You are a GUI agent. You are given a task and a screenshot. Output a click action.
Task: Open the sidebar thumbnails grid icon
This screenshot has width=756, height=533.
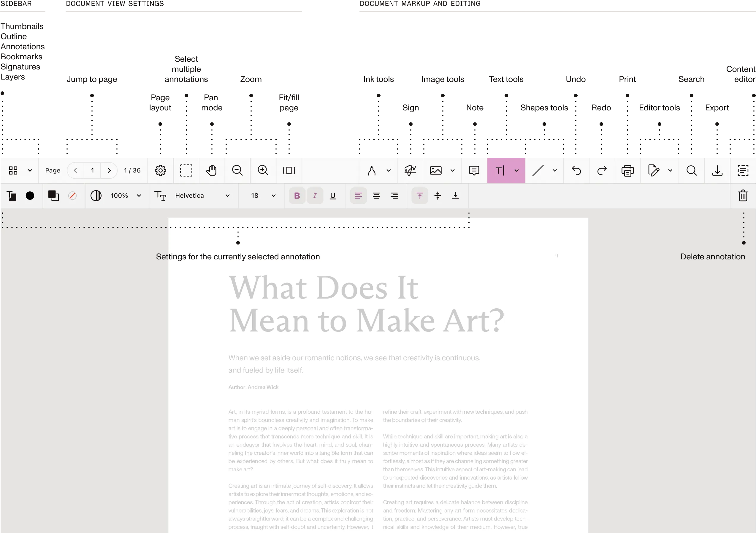pos(13,170)
